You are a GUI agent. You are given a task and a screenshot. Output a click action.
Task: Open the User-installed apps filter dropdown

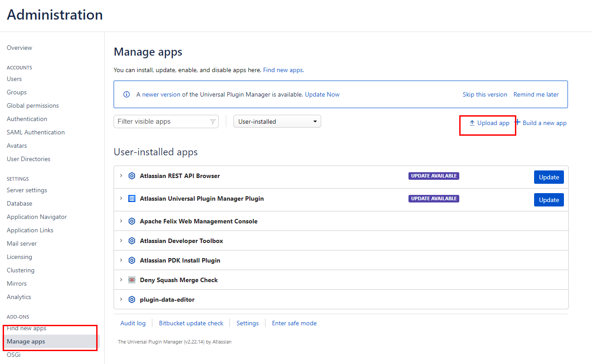[x=277, y=121]
